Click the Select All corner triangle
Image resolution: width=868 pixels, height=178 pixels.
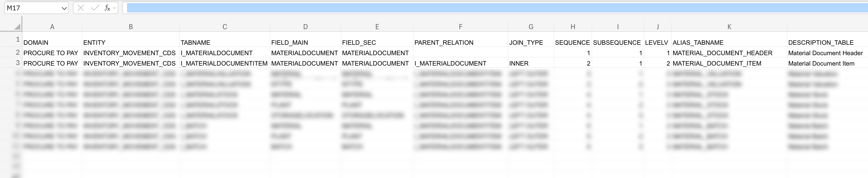click(x=17, y=27)
